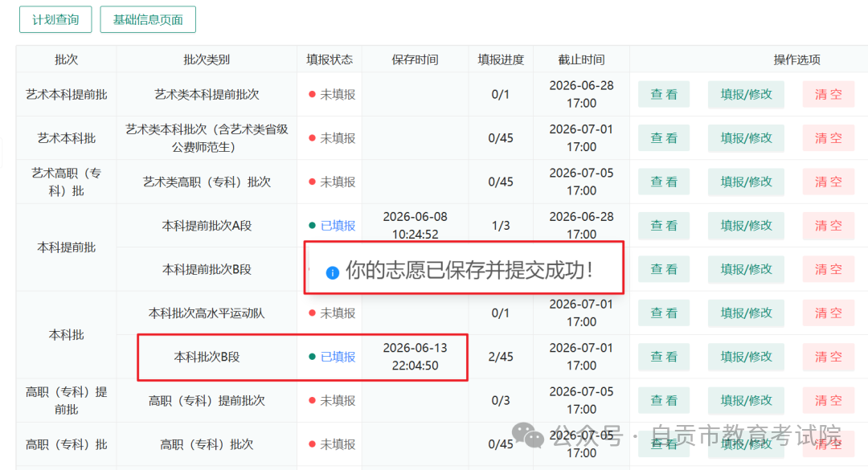Viewport: 868px width, 470px height.
Task: Click the 批次 column header
Action: coord(67,59)
